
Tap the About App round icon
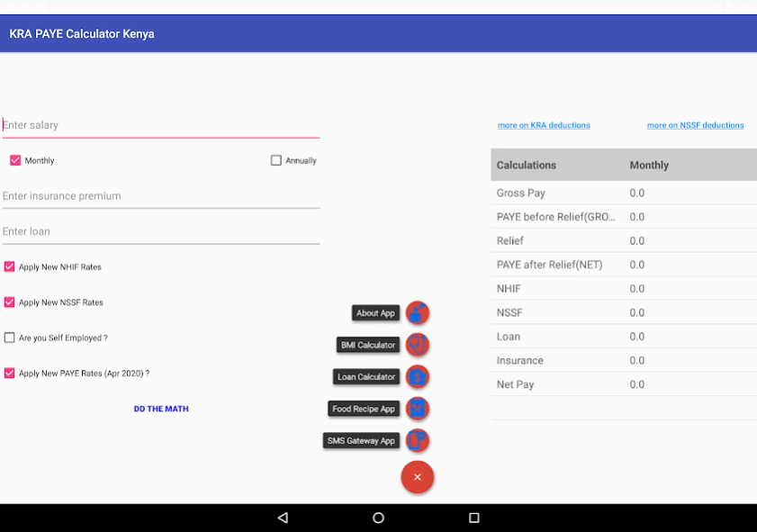417,313
